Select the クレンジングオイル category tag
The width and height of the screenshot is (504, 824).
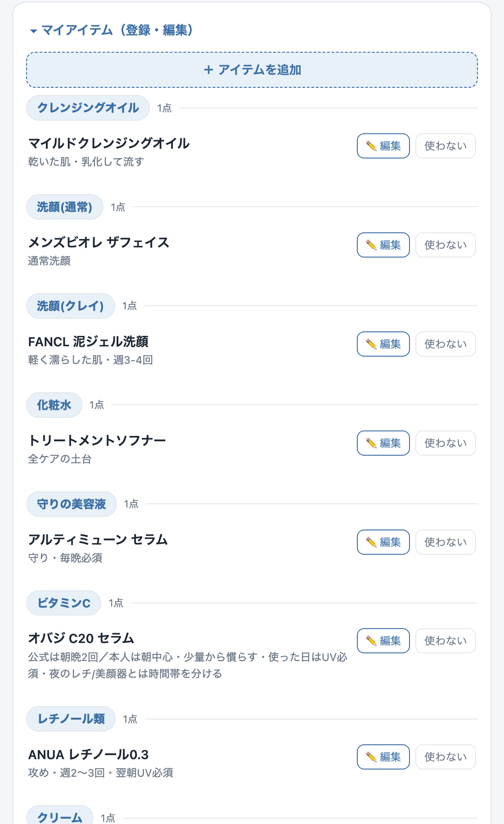tap(88, 108)
